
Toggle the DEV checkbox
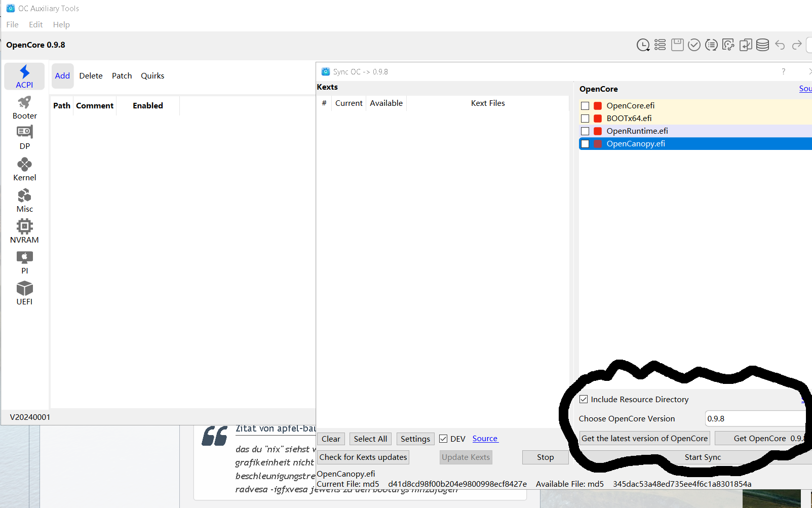point(443,439)
